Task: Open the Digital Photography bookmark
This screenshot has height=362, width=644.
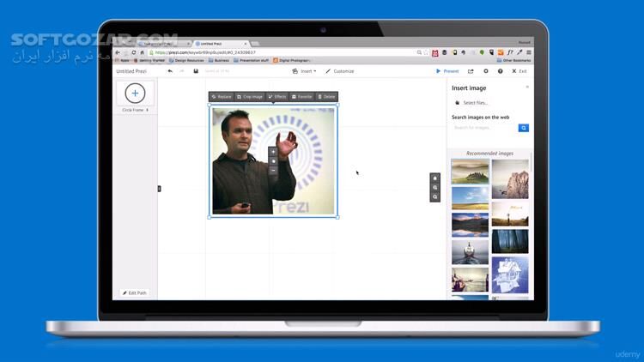Action: point(292,60)
